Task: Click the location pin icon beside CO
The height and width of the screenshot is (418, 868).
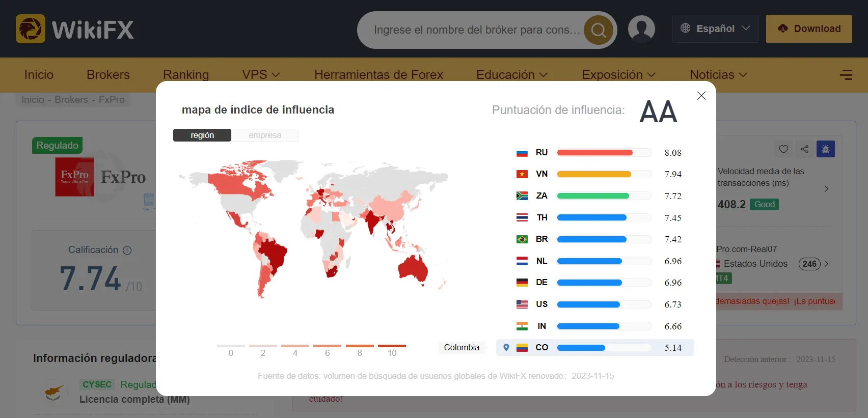Action: point(506,347)
